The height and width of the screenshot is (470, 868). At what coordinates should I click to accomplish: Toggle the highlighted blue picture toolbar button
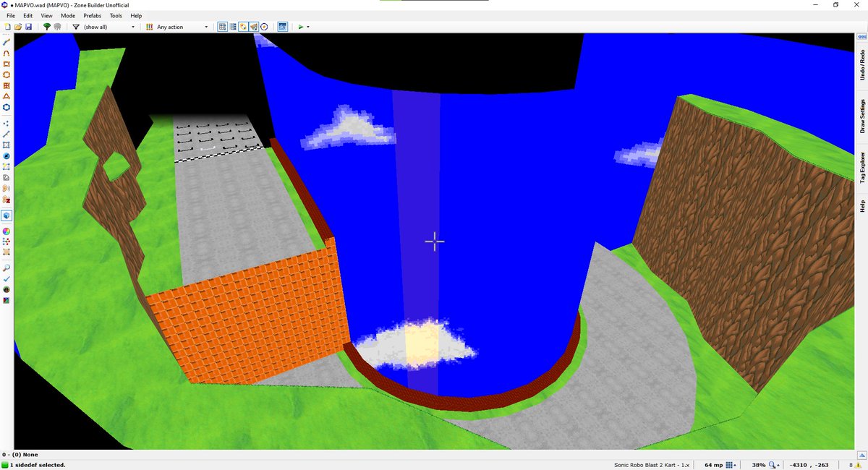282,27
